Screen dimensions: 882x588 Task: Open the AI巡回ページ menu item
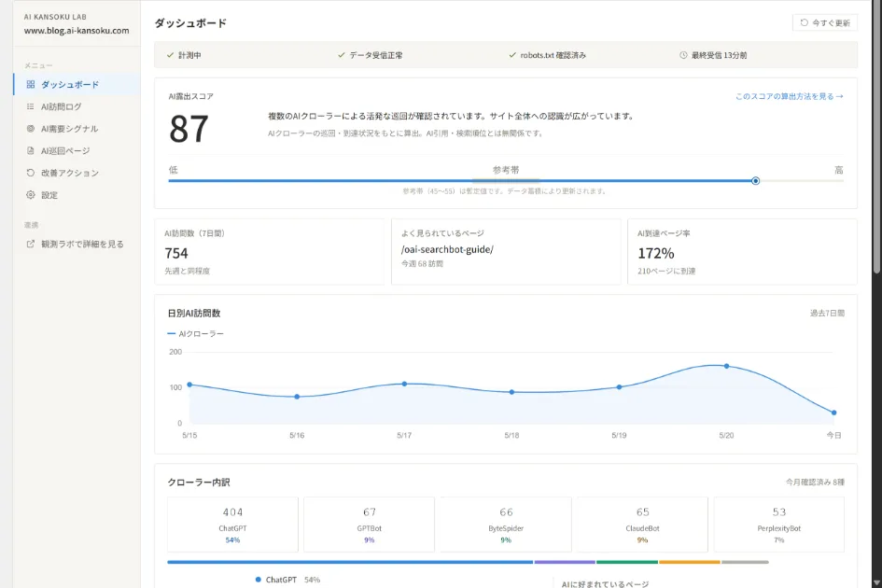[77, 150]
